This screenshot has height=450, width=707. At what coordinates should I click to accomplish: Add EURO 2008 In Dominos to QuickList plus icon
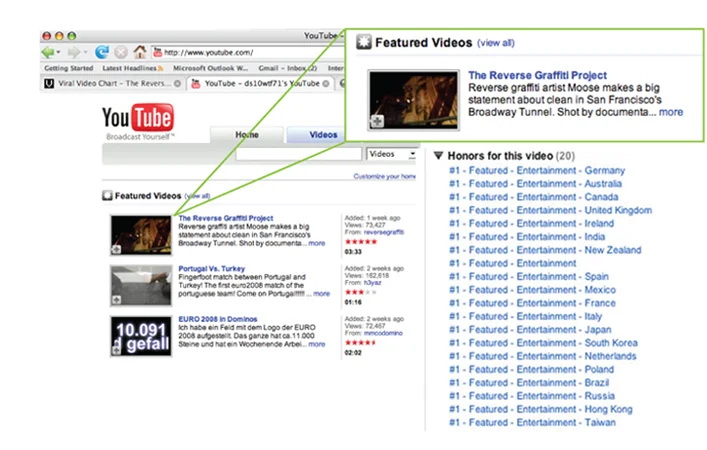[116, 350]
